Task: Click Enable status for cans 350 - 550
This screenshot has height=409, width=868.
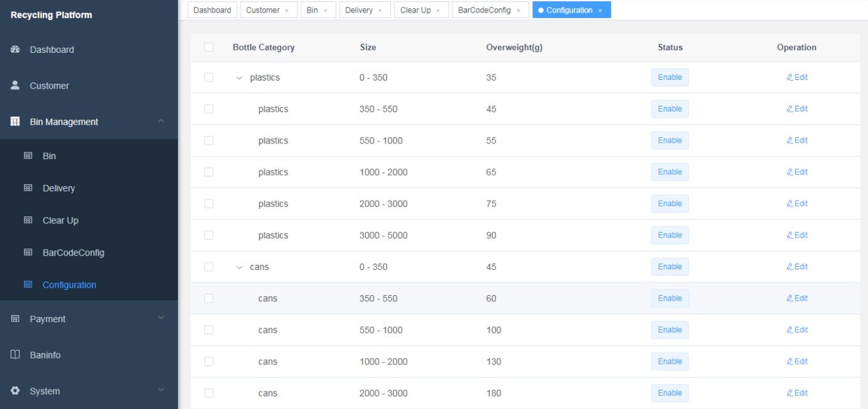Action: 669,298
